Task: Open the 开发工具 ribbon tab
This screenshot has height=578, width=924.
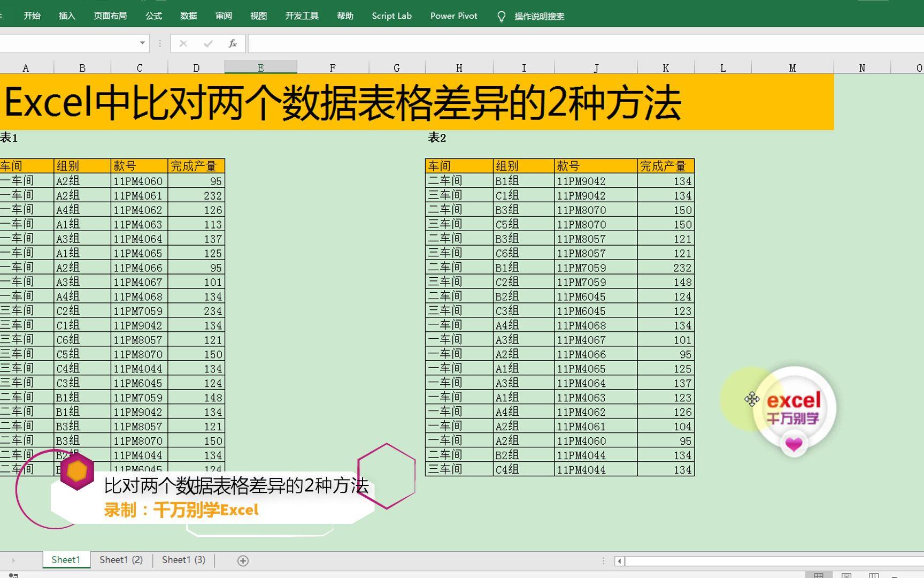Action: coord(302,16)
